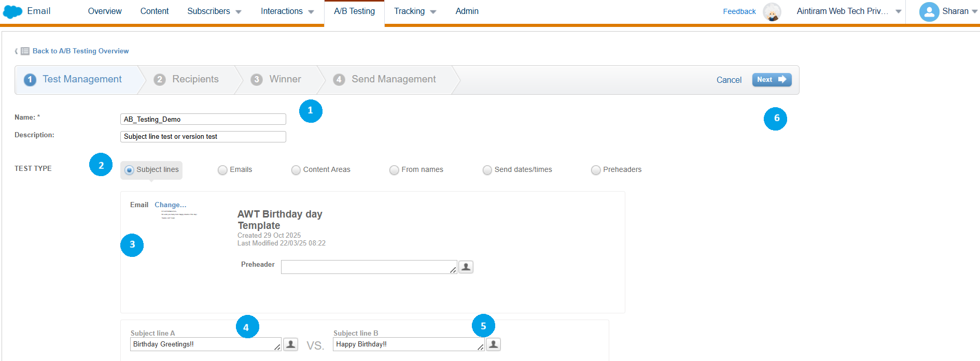Click personalization icon for Subject line B
Image resolution: width=980 pixels, height=361 pixels.
point(494,344)
